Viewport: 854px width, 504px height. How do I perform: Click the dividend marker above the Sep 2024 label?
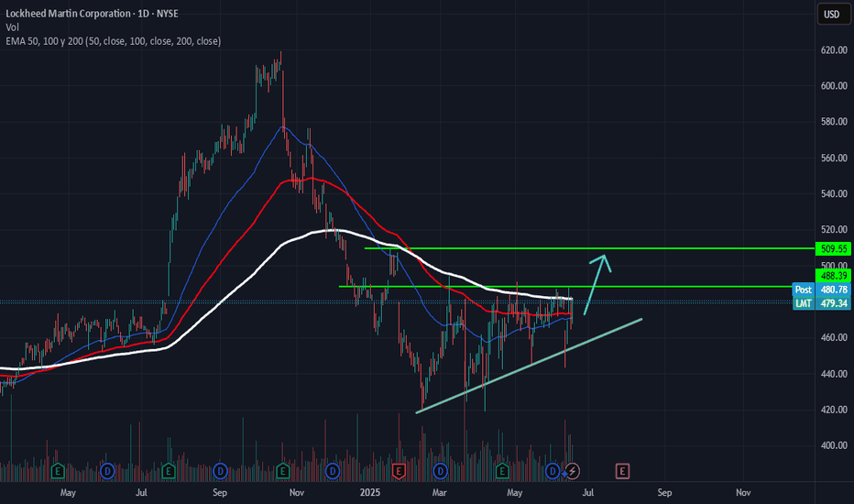(x=220, y=471)
